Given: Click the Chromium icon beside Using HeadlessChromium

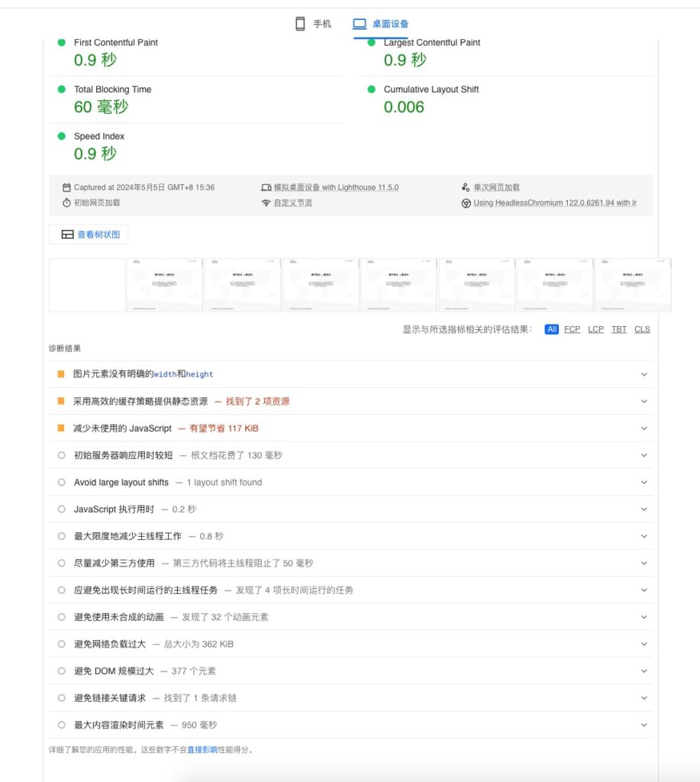Looking at the screenshot, I should 466,203.
